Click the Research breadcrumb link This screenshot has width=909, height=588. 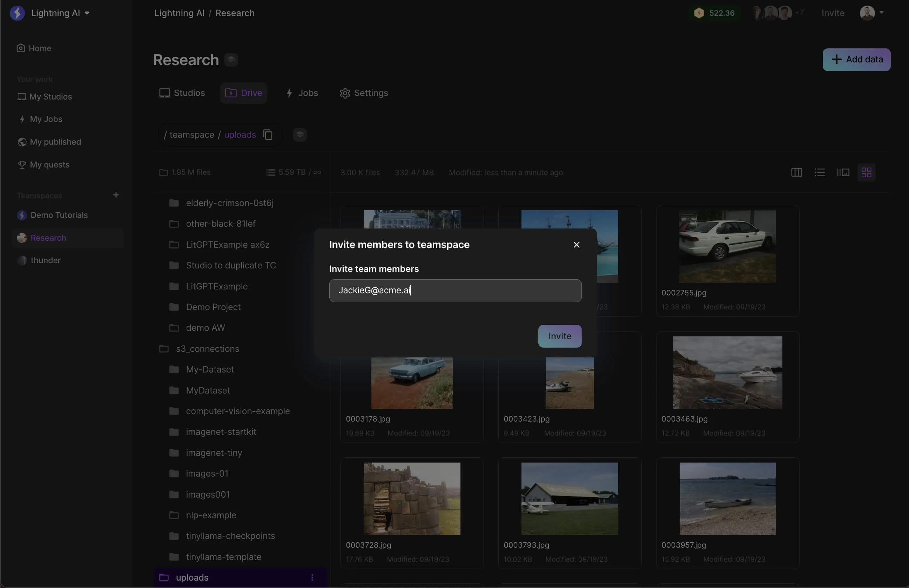(x=235, y=13)
